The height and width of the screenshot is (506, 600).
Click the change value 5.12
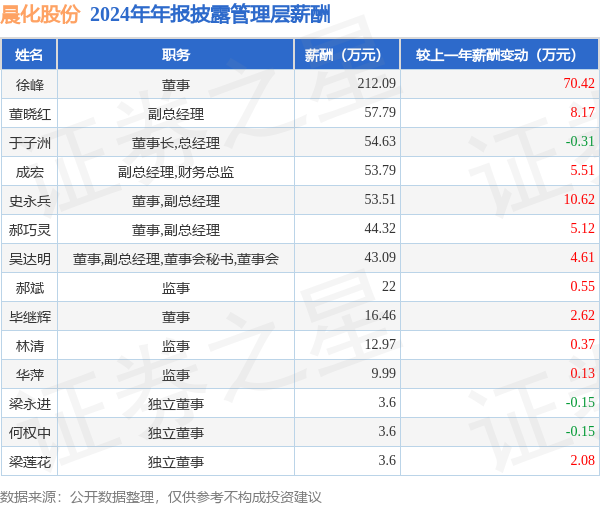582,229
